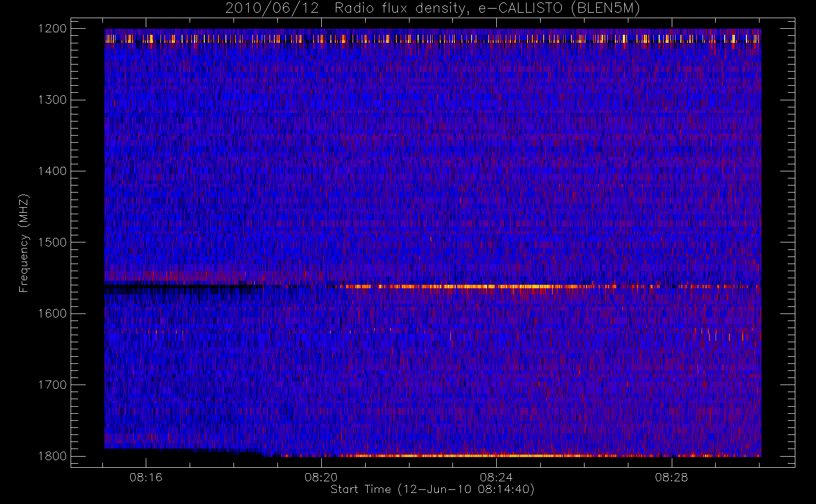The image size is (816, 504).
Task: Click the plot title mentioning e-CALLISTO (BLEN5M)
Action: 433,9
